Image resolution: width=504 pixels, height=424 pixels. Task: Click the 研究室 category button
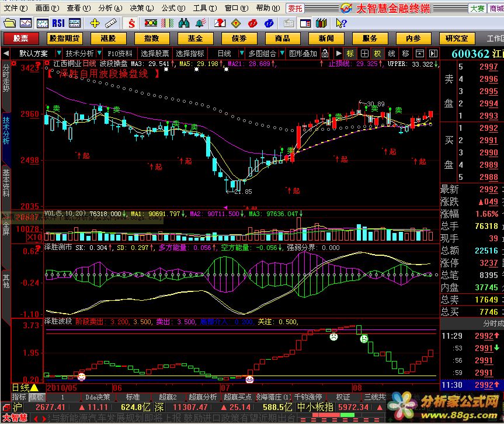coord(457,39)
